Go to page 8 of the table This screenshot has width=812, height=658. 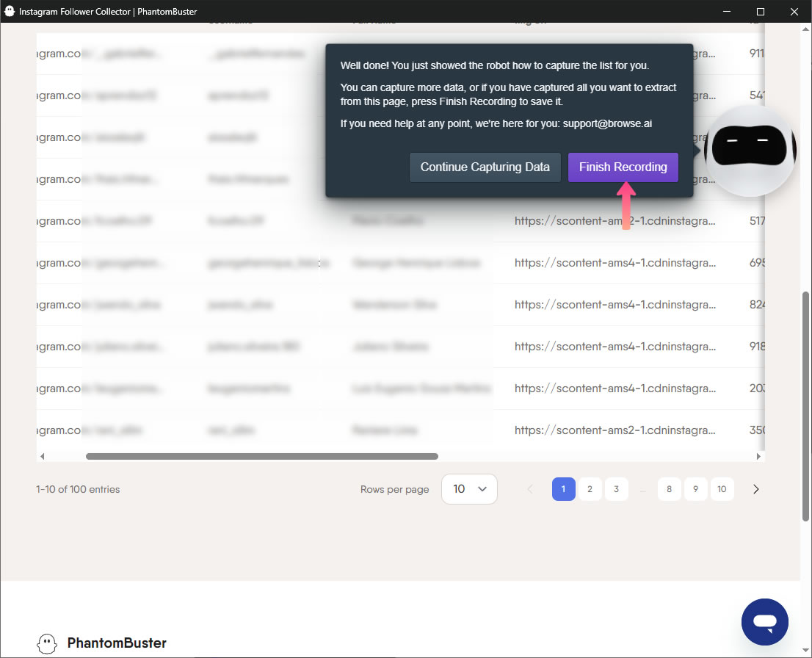[x=669, y=489]
